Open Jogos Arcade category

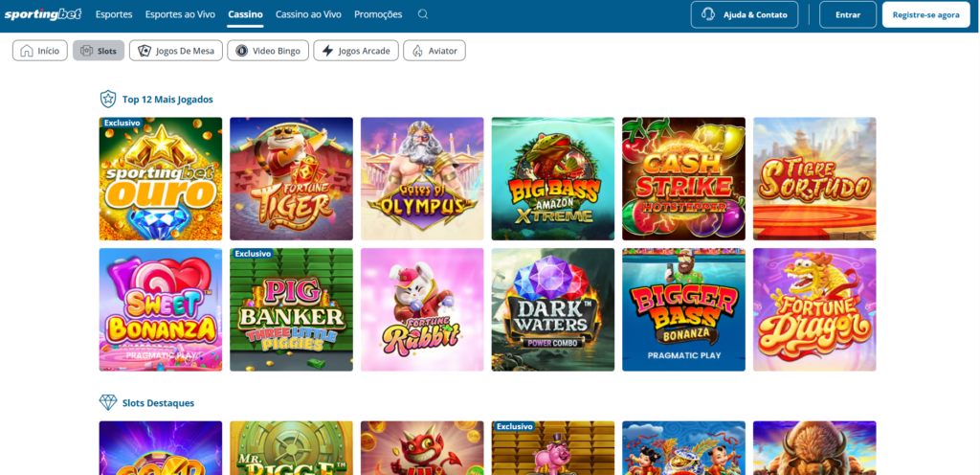click(x=356, y=51)
